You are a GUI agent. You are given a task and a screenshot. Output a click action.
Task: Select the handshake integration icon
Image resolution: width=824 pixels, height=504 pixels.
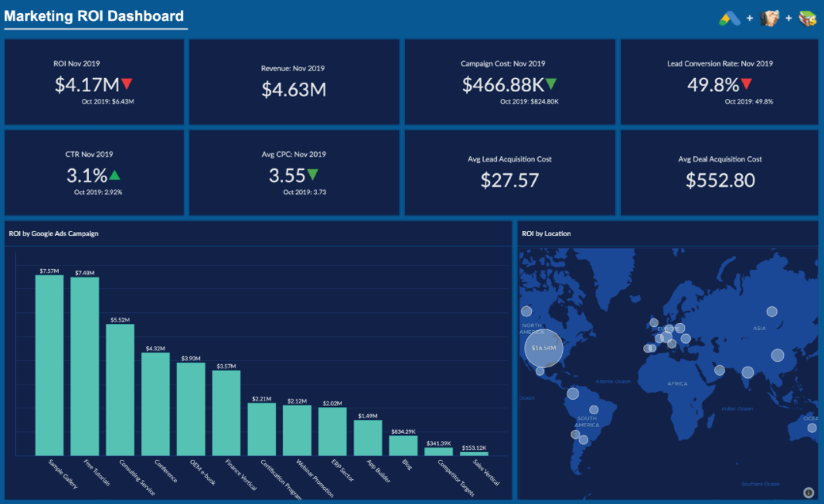771,16
